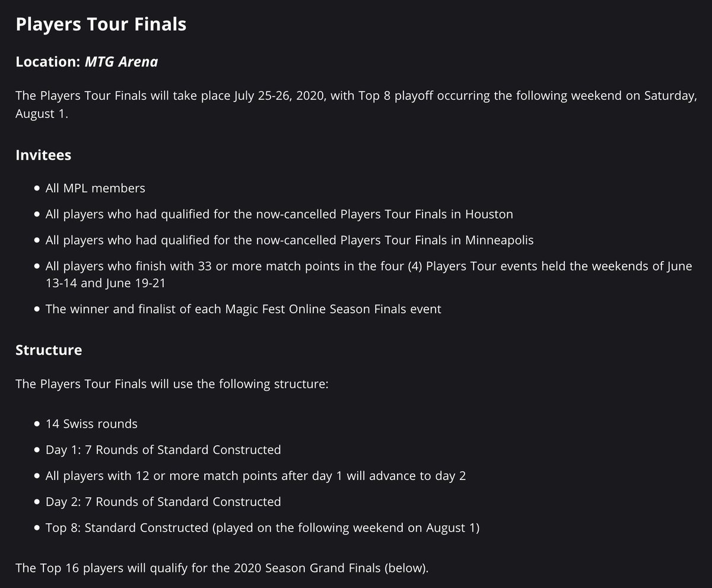Click the July 25-26, 2020 date paragraph
This screenshot has height=588, width=712.
(x=356, y=105)
